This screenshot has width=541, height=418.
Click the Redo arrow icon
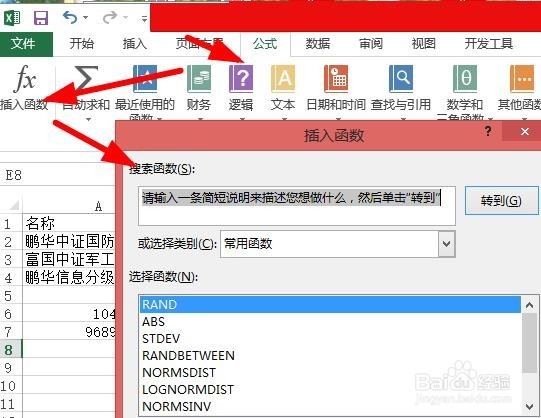pos(110,17)
